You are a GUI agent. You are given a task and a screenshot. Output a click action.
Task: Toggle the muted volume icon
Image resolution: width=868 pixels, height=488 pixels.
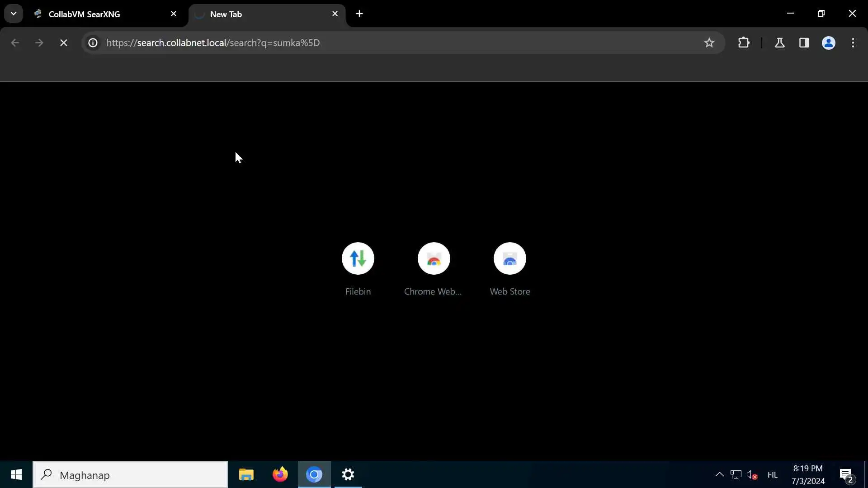[752, 475]
